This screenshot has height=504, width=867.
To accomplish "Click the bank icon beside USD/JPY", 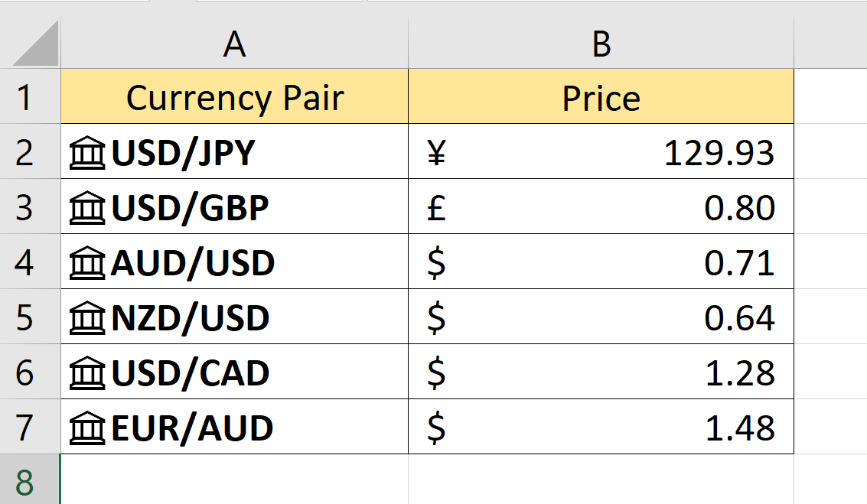I will 88,151.
